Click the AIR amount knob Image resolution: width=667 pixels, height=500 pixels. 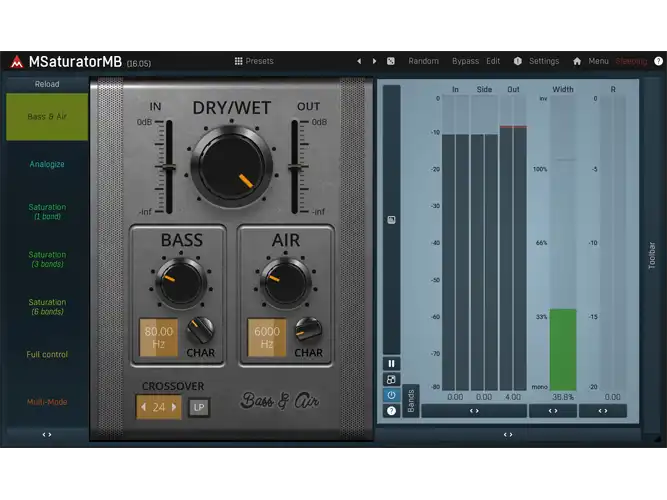286,282
